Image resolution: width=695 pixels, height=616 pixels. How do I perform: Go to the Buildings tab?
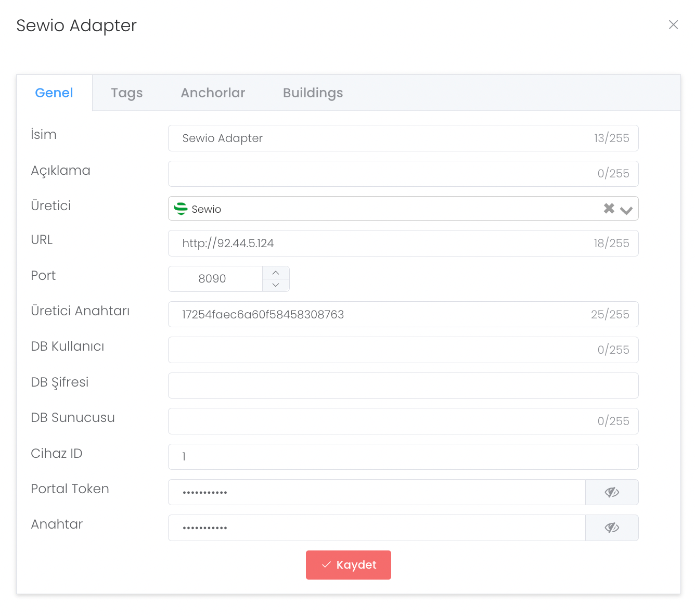pyautogui.click(x=313, y=93)
